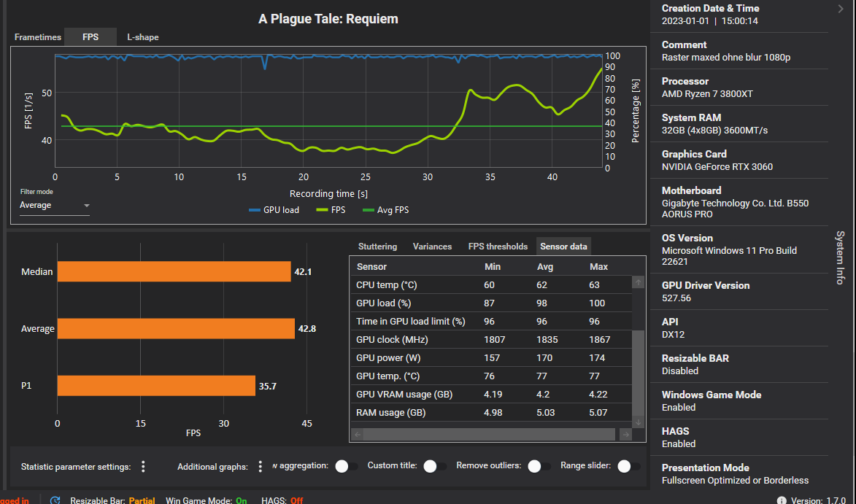Switch to the Frametimes tab
The height and width of the screenshot is (504, 856).
pos(38,37)
